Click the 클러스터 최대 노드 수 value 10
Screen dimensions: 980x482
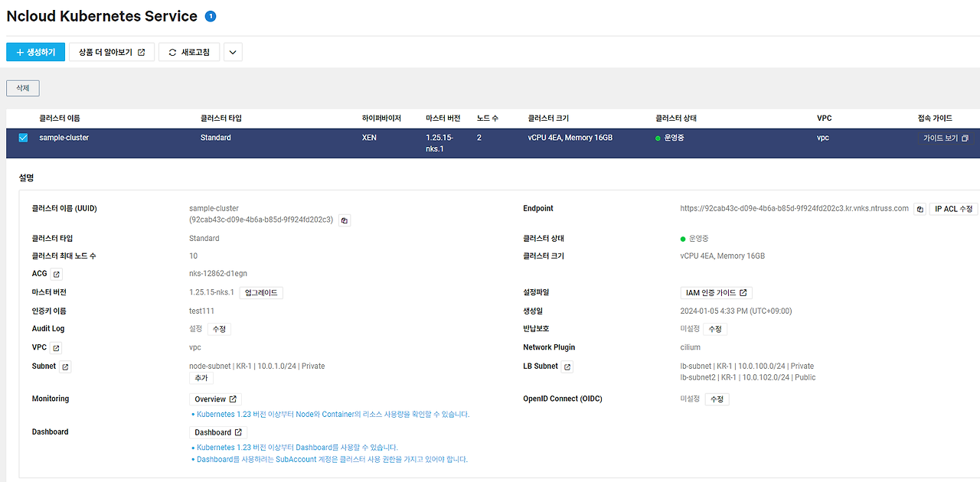point(193,256)
